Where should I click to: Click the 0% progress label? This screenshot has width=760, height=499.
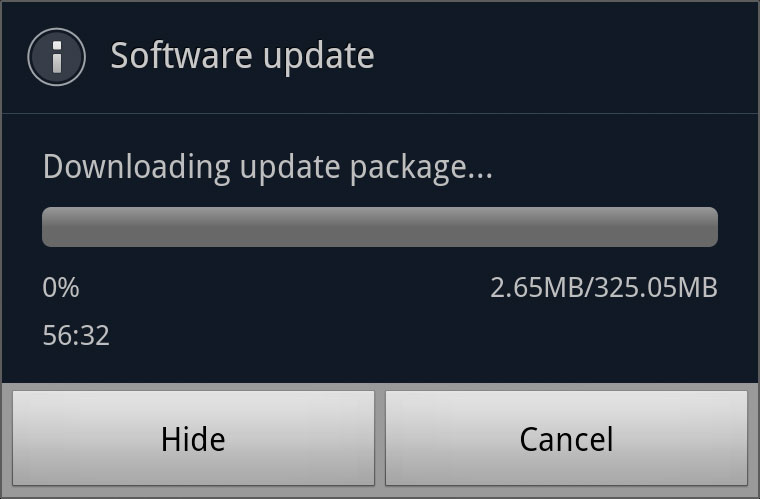[61, 287]
